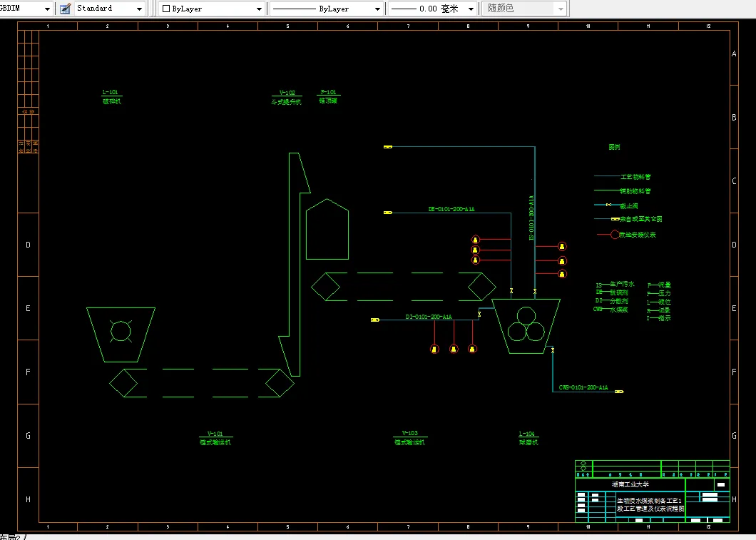Select the legend's off-page connector sample
Viewport: 756px width, 540px height.
click(615, 219)
